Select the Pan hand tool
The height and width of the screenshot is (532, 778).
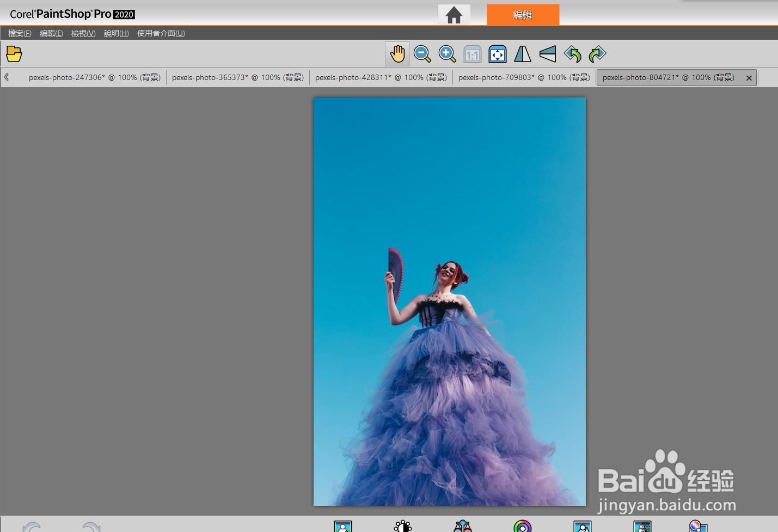(397, 54)
